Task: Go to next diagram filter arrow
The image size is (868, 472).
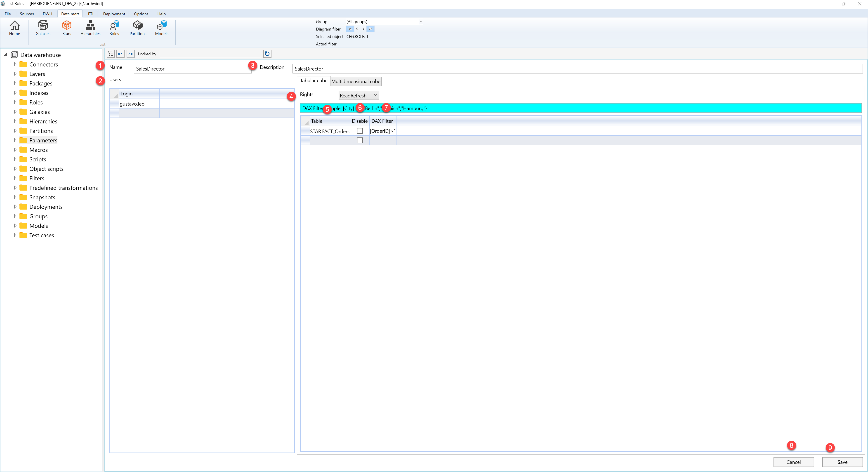Action: click(x=363, y=29)
